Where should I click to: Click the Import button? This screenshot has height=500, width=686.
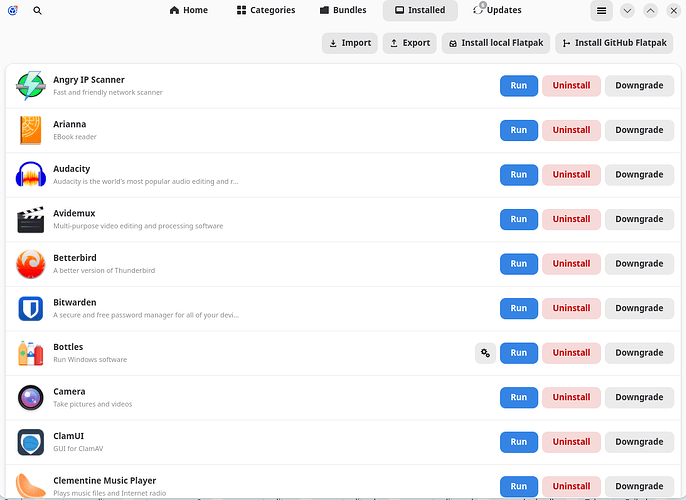pyautogui.click(x=350, y=43)
